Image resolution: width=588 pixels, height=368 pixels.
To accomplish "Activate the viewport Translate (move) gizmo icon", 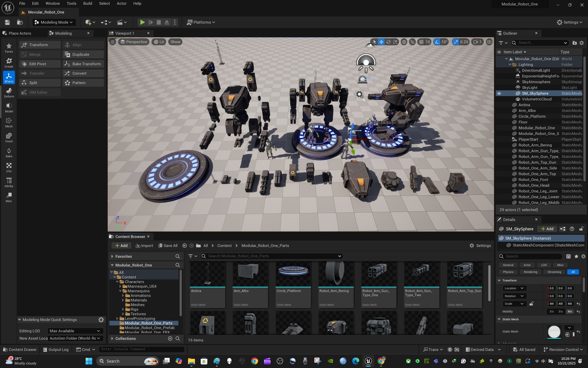I will tap(381, 42).
